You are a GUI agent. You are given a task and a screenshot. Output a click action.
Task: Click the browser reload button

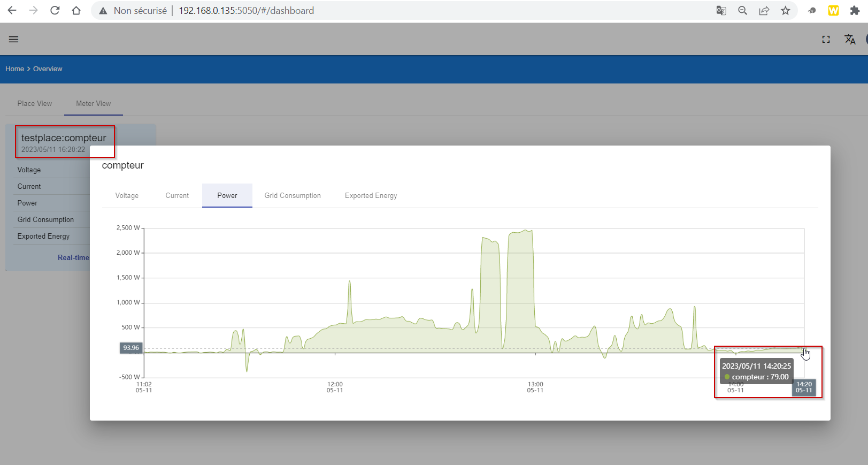[x=55, y=10]
